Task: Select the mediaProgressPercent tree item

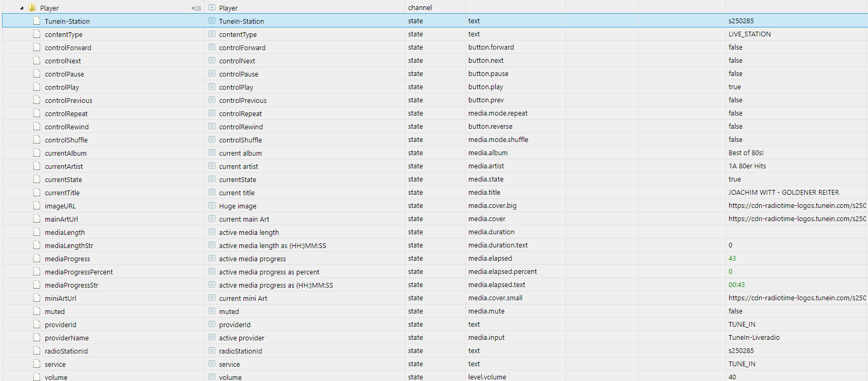Action: [79, 272]
